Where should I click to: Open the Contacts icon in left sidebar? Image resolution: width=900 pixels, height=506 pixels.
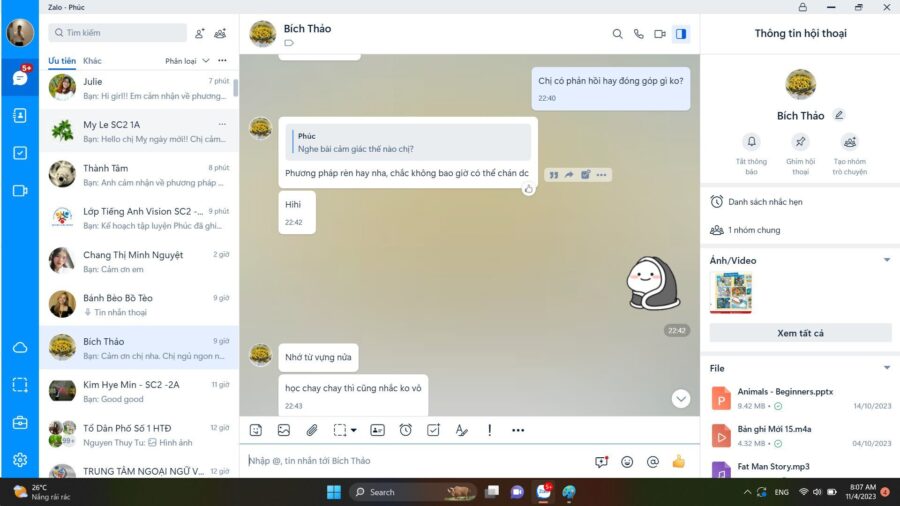pyautogui.click(x=20, y=115)
